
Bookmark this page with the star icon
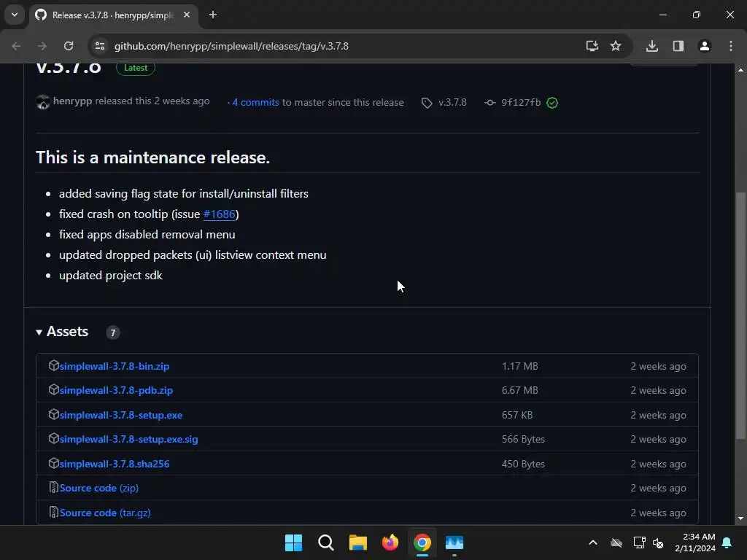[x=616, y=46]
